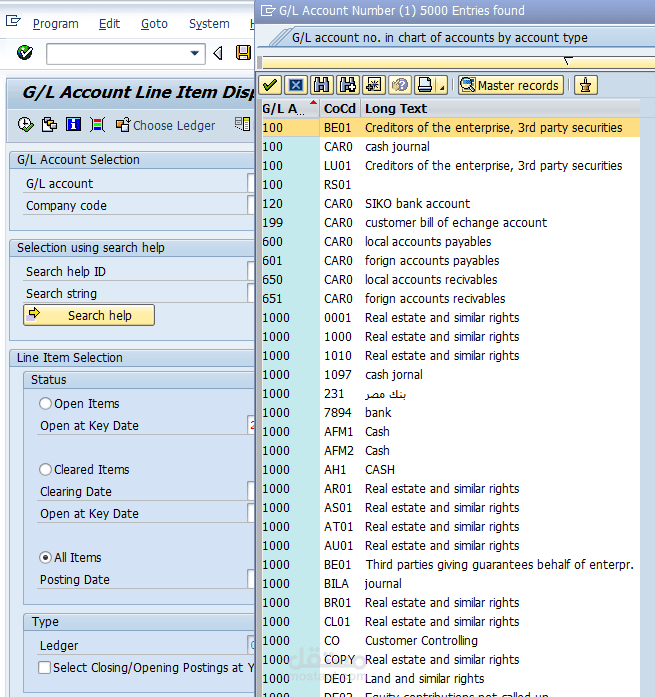655x697 pixels.
Task: Click the Long Text column header
Action: pyautogui.click(x=500, y=108)
